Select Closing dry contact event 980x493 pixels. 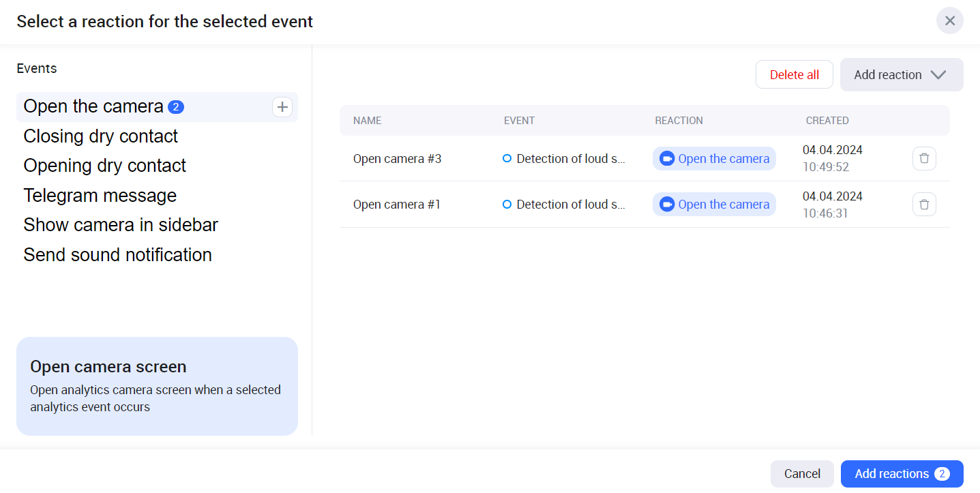(100, 136)
